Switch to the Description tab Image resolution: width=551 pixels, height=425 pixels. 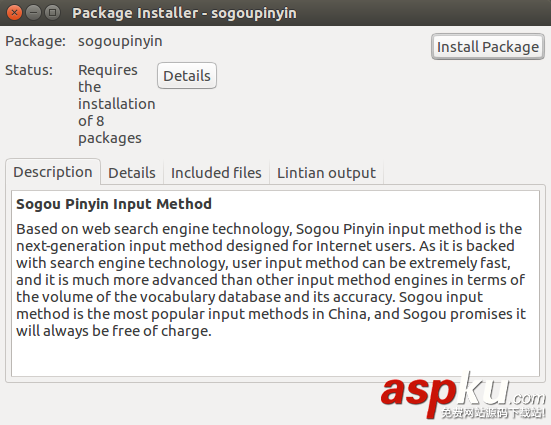pyautogui.click(x=53, y=172)
